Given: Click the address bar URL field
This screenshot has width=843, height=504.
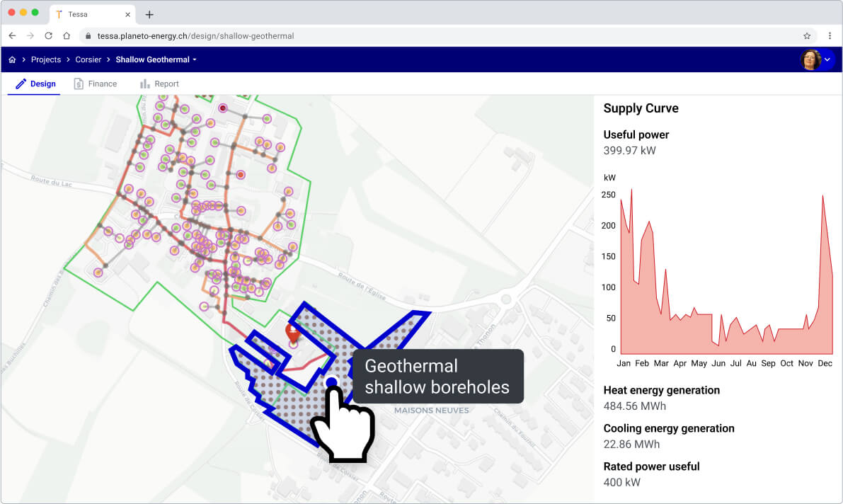Looking at the screenshot, I should (x=212, y=35).
